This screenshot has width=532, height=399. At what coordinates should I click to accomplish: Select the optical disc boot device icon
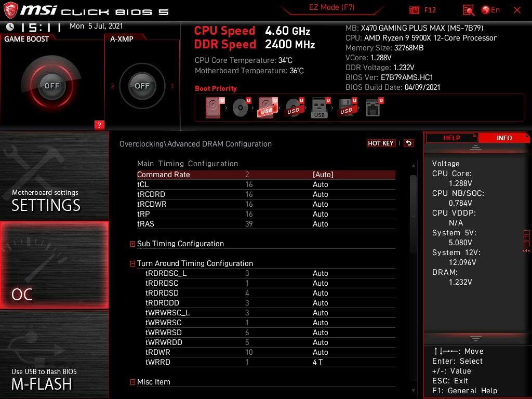pos(242,108)
